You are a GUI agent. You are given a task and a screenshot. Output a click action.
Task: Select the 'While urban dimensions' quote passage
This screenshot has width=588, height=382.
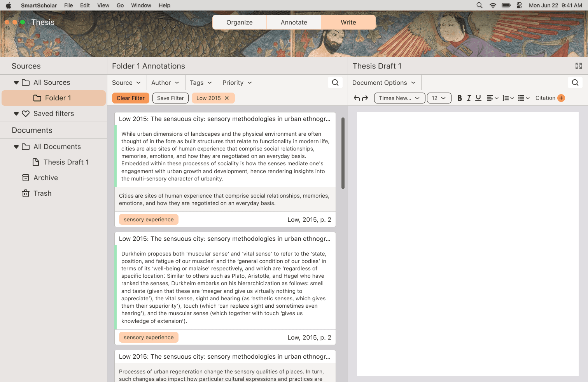click(x=225, y=156)
